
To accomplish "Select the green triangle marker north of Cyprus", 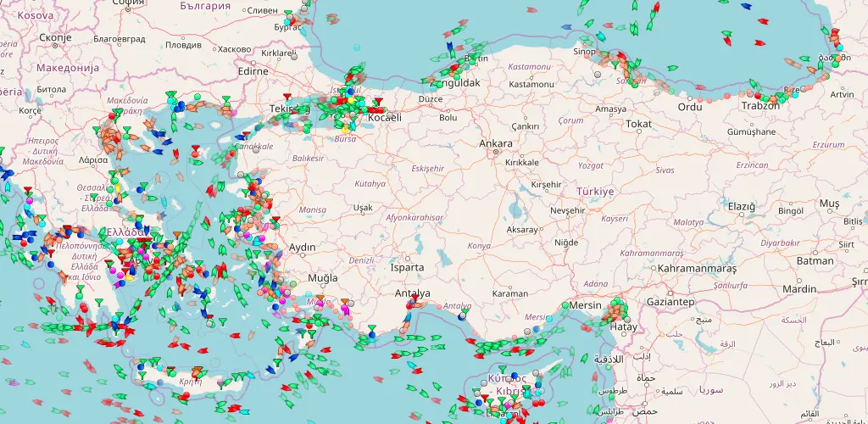I will pyautogui.click(x=502, y=369).
